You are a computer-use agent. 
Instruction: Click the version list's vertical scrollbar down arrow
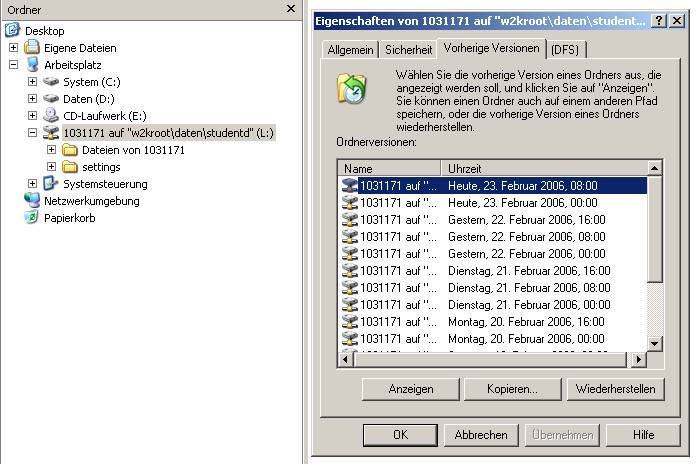655,343
